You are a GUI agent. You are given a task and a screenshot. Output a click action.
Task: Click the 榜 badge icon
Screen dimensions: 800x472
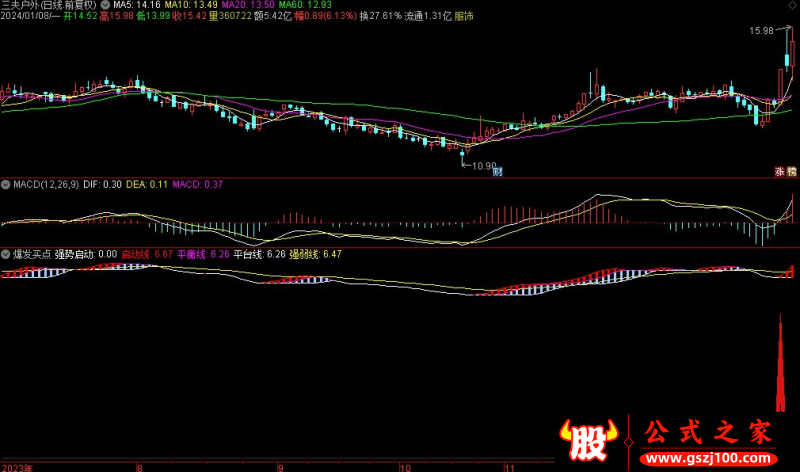click(791, 172)
